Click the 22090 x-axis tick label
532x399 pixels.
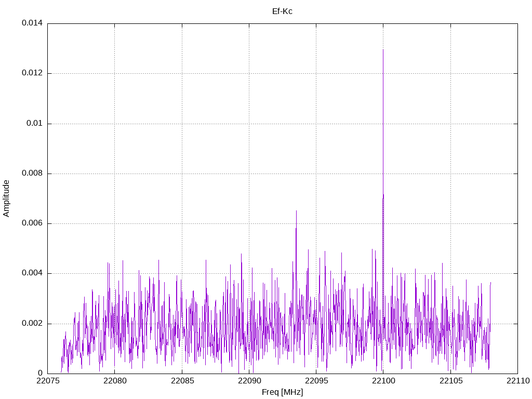[249, 381]
